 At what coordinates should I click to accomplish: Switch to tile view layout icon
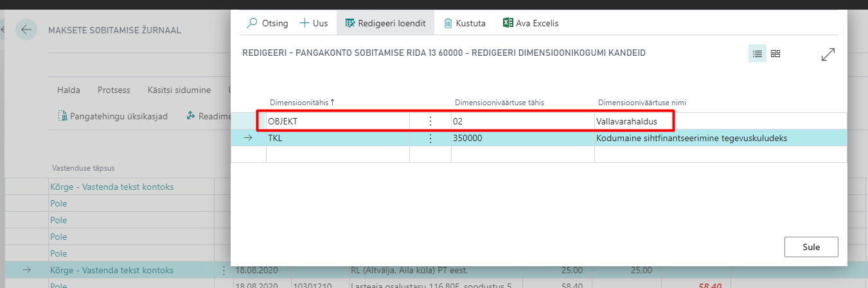click(775, 54)
